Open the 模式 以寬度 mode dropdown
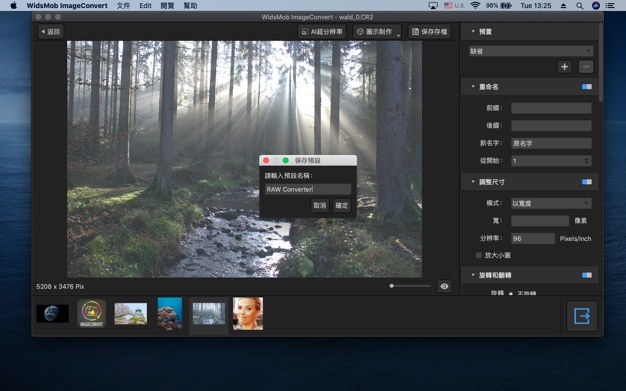626x391 pixels. tap(551, 203)
